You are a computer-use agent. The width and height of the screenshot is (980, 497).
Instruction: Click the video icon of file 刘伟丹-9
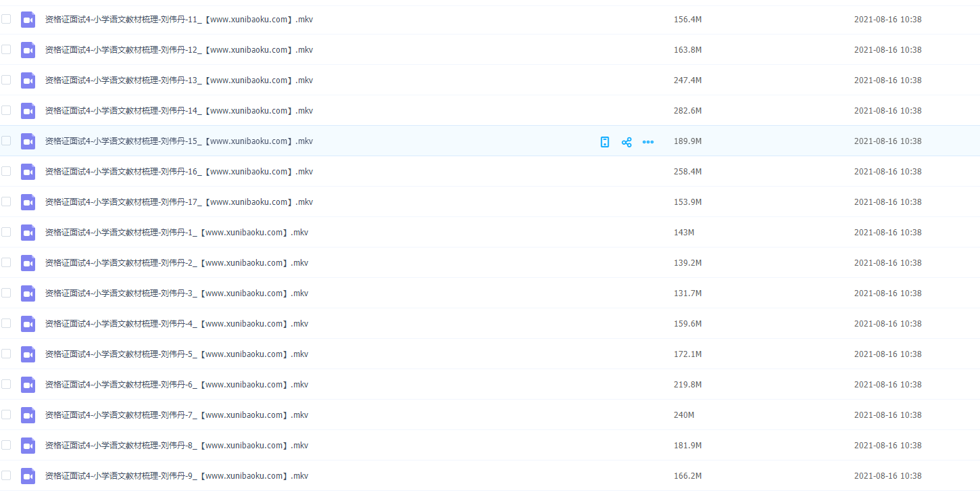point(28,476)
